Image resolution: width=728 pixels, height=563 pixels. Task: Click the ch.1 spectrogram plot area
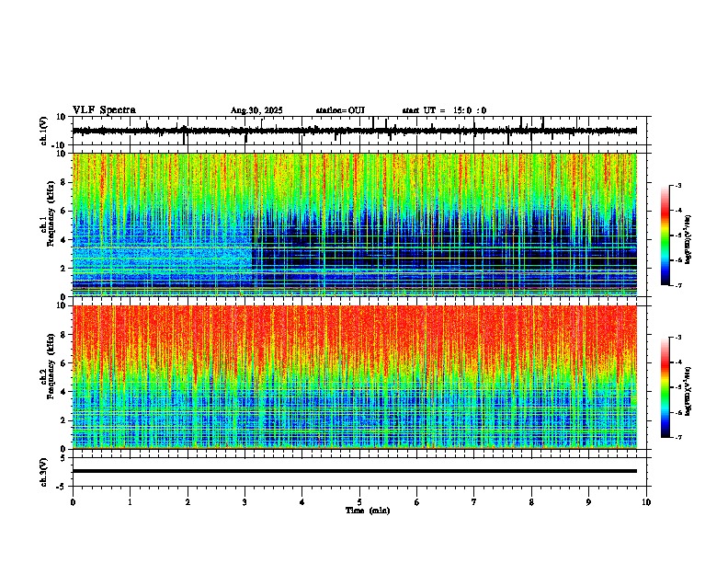[x=355, y=224]
